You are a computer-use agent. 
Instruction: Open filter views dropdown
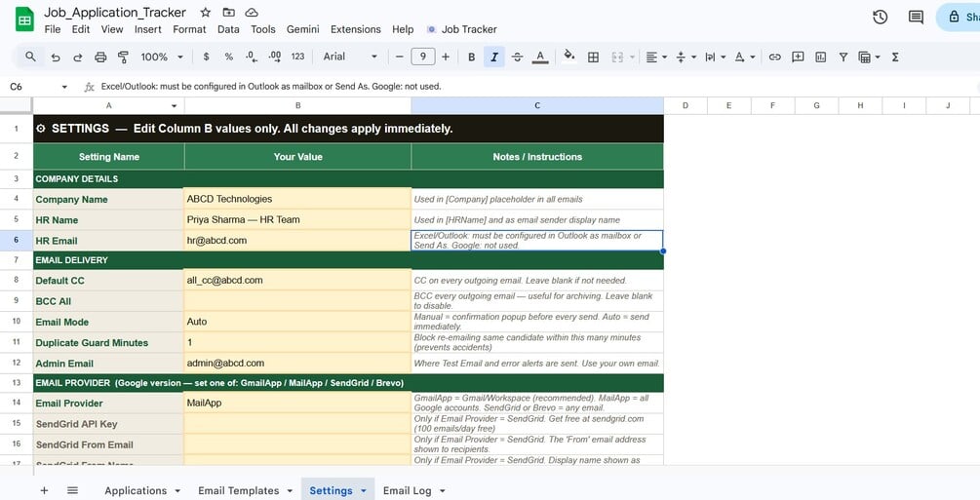click(869, 57)
